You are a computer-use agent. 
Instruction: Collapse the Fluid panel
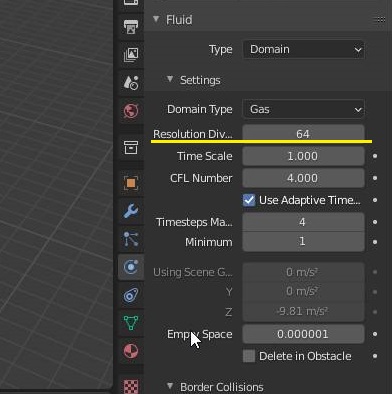tap(156, 19)
